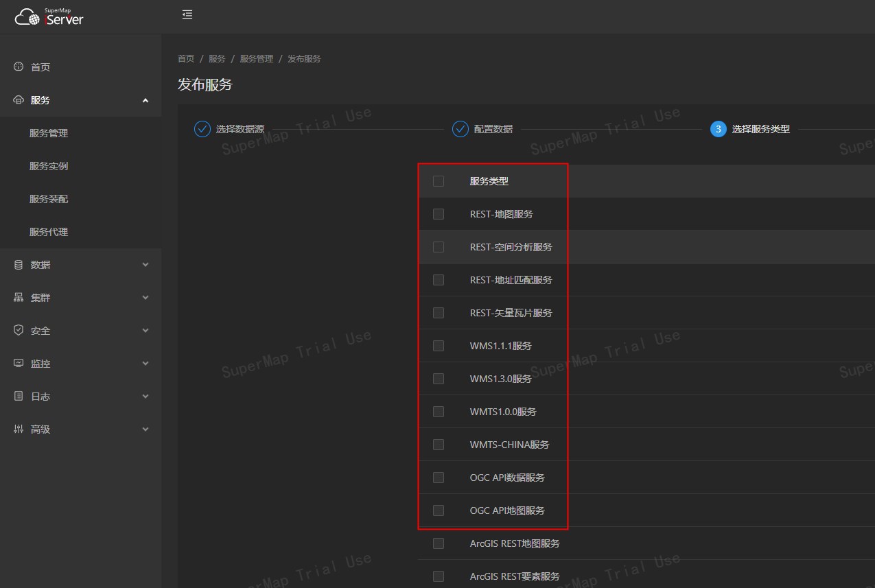Click the home icon beside 首页
Viewport: 875px width, 588px height.
point(19,67)
